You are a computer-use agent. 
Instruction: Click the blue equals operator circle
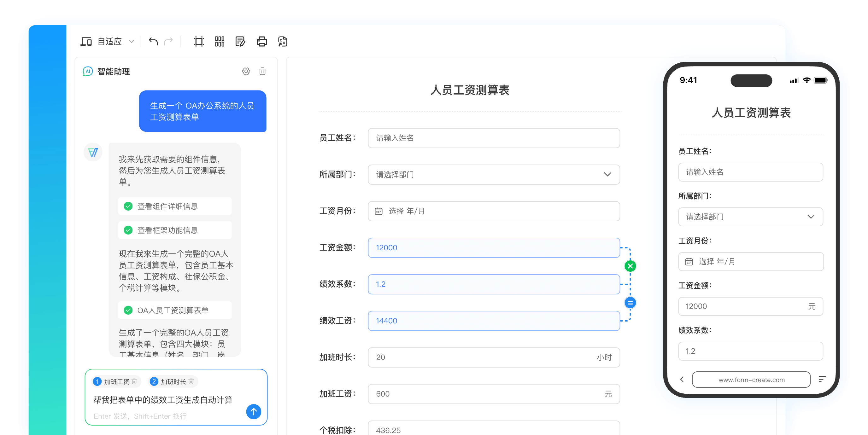630,303
